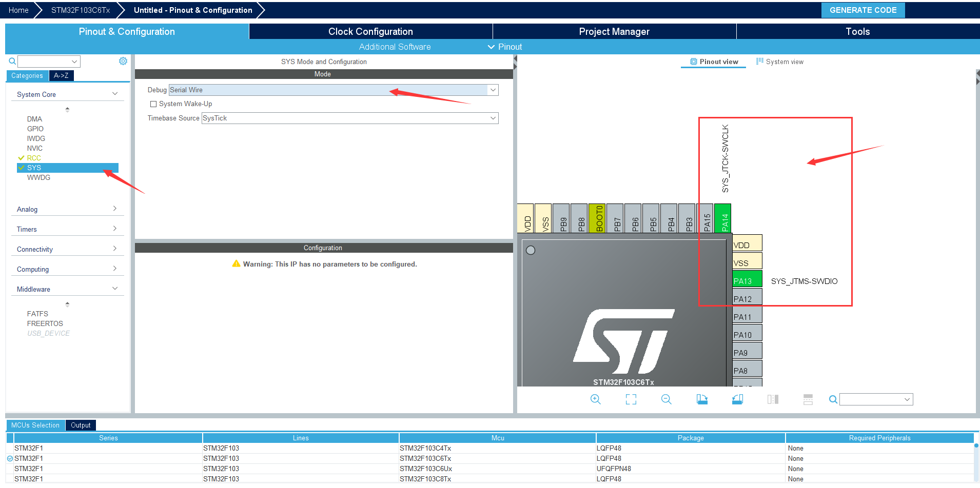This screenshot has height=488, width=980.
Task: Click the System view grid icon
Action: [x=760, y=61]
